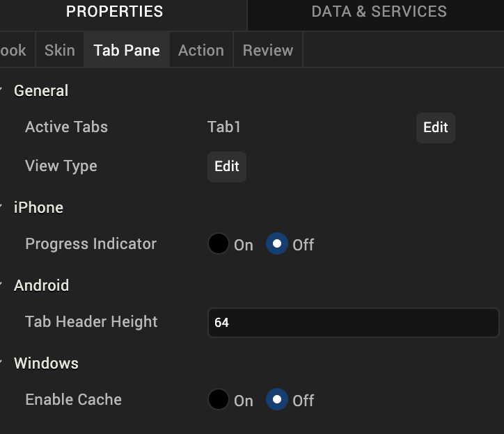The height and width of the screenshot is (434, 504).
Task: Open the partially visible Look tab
Action: tap(14, 51)
